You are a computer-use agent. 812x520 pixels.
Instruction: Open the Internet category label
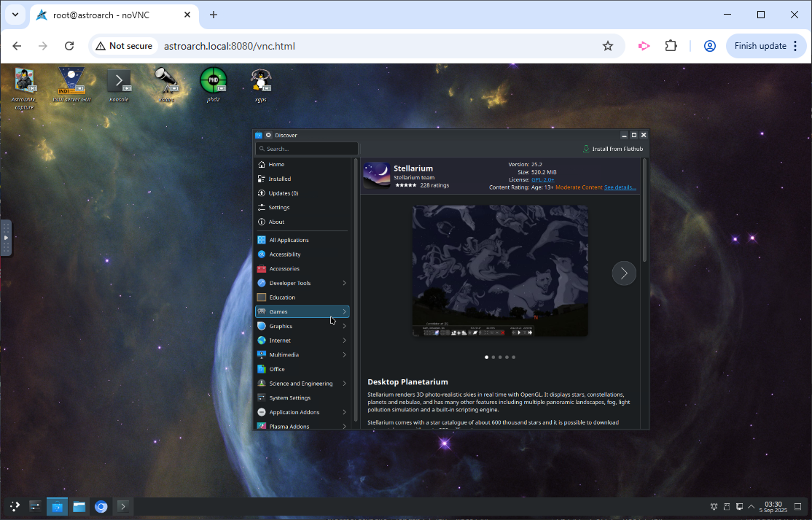(x=280, y=341)
